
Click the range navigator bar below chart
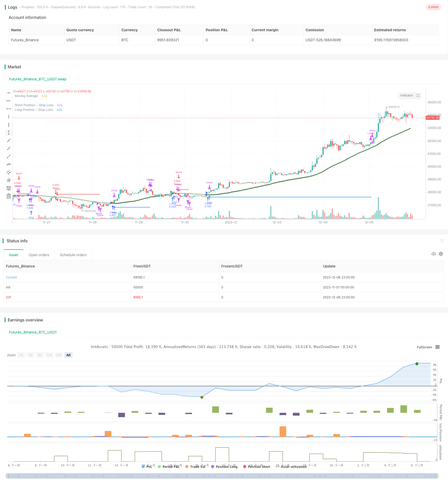coord(222,476)
